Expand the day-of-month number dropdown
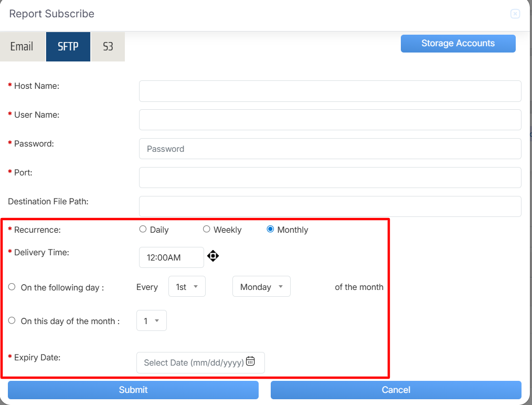The image size is (532, 405). [151, 321]
